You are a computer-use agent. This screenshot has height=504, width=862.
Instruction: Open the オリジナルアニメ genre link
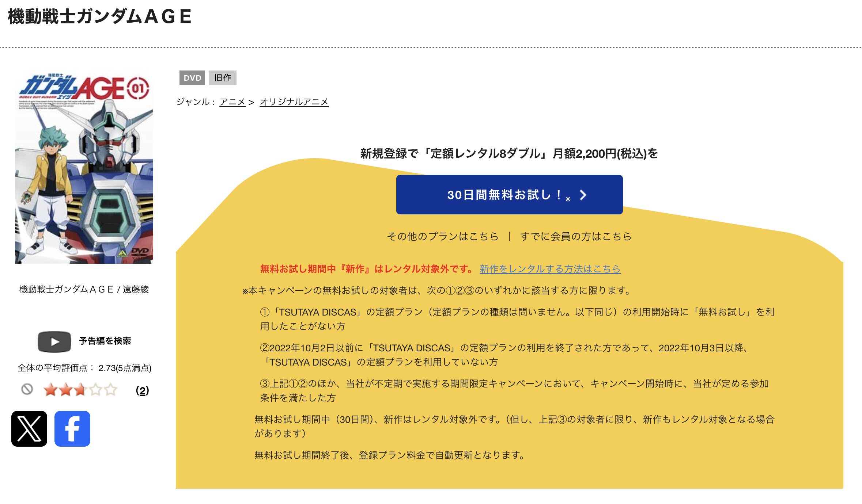point(294,102)
